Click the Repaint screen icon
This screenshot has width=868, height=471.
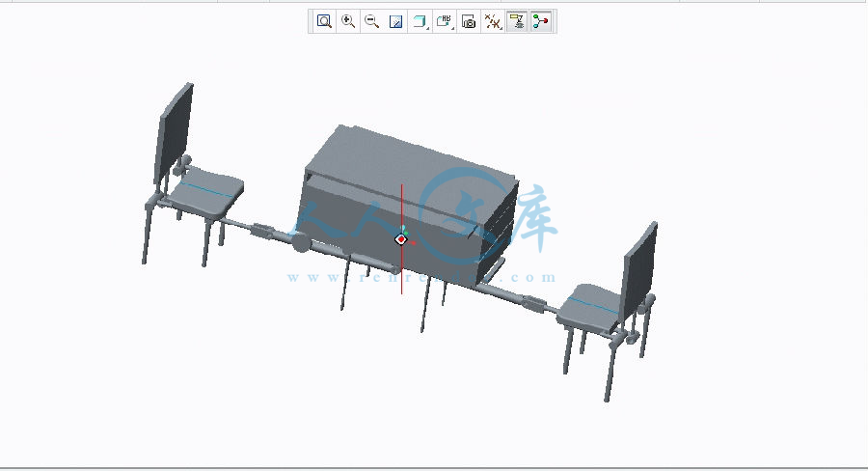[395, 21]
